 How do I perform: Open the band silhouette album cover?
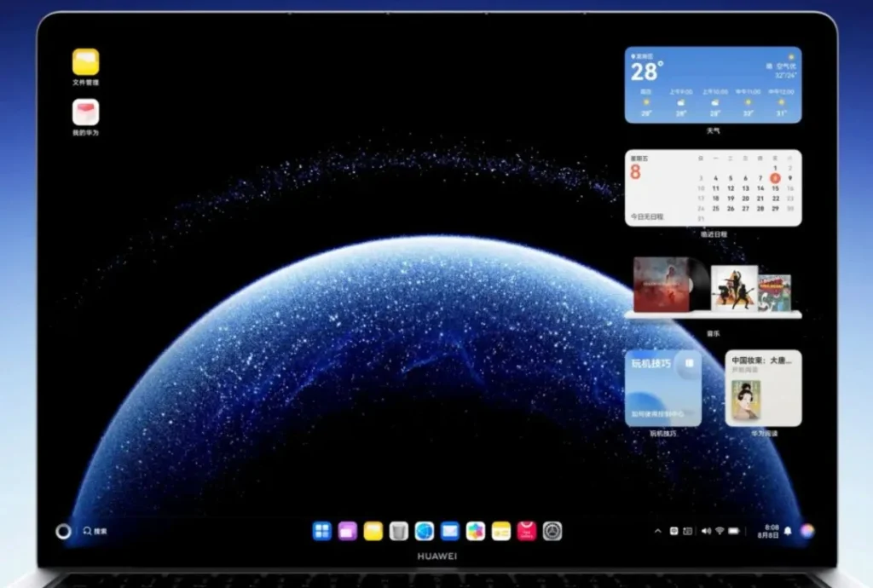click(734, 287)
